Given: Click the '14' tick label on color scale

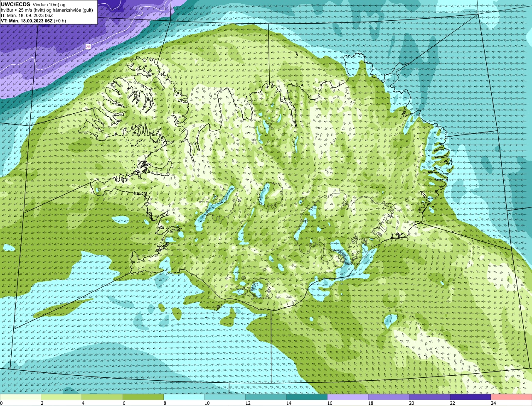Looking at the screenshot, I should point(288,403).
